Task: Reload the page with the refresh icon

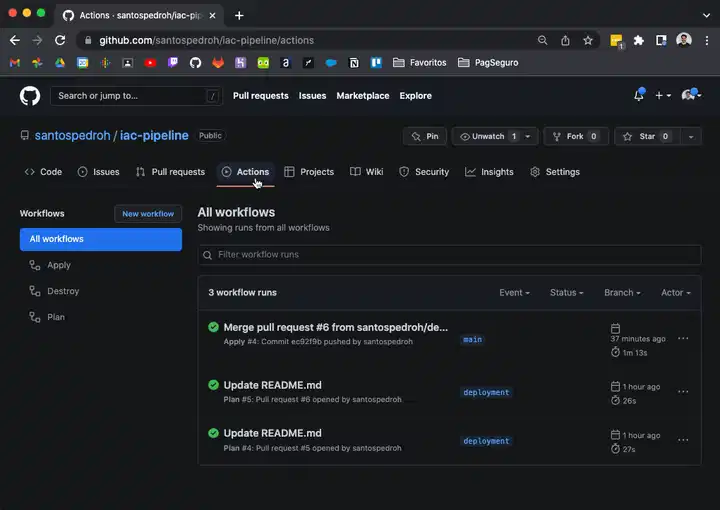Action: [x=60, y=40]
